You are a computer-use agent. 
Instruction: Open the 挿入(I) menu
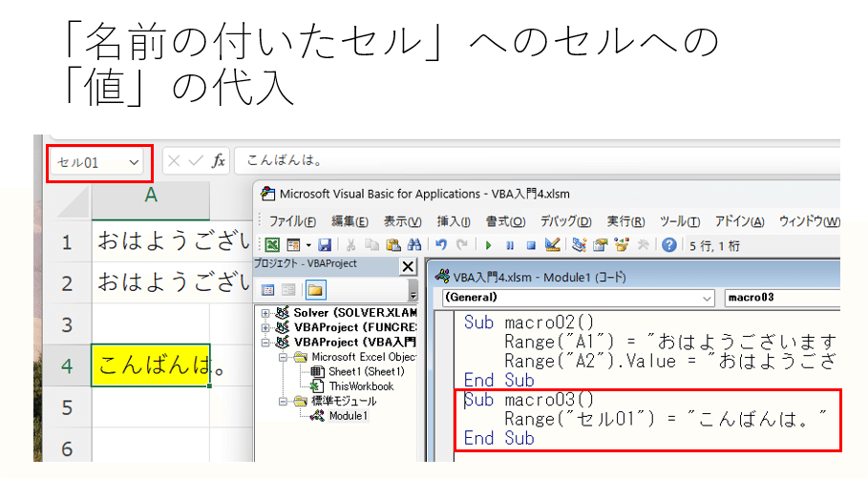pos(454,221)
